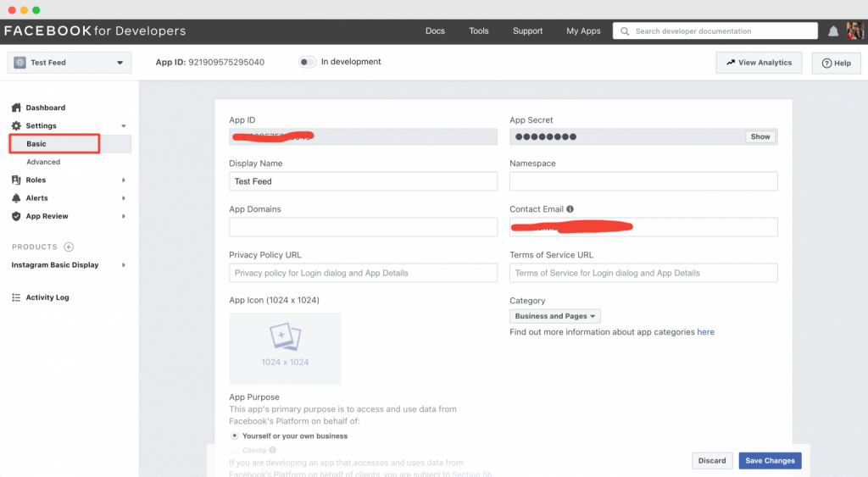
Task: Expand the App Review submenu arrow
Action: tap(124, 216)
